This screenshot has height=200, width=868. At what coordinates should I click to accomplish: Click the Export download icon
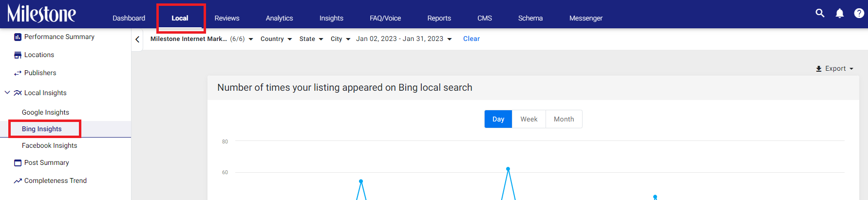click(819, 69)
